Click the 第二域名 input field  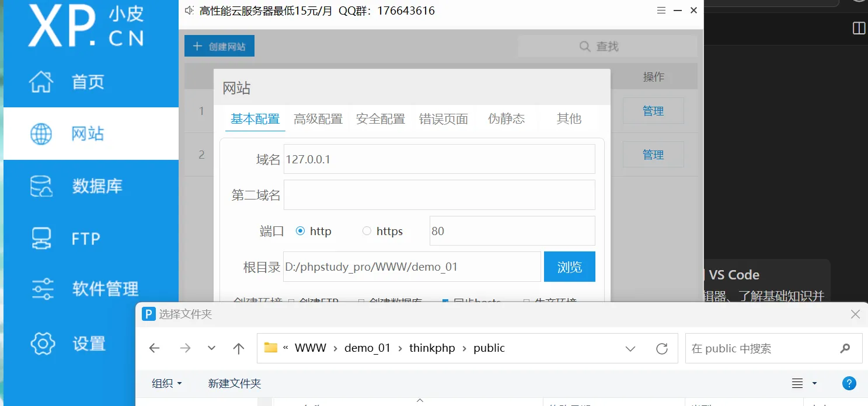tap(439, 195)
